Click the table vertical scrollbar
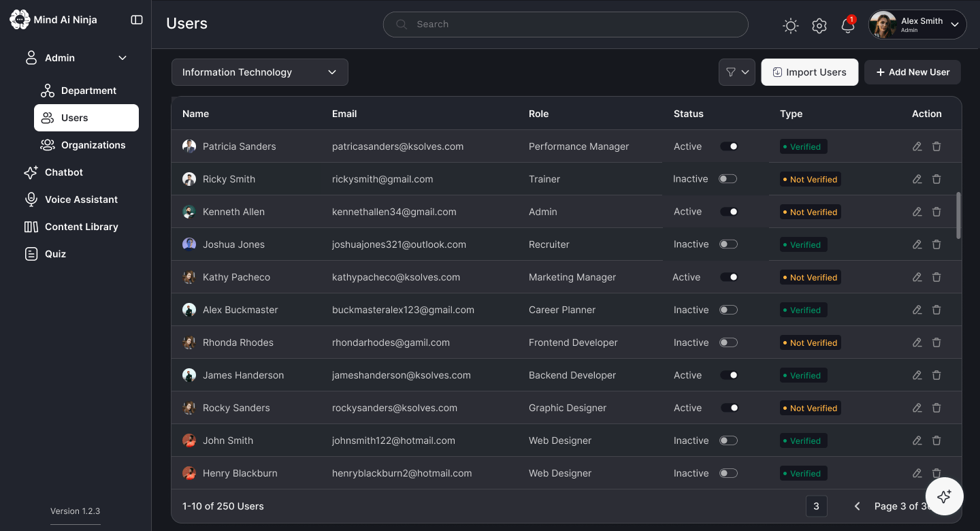Image resolution: width=980 pixels, height=531 pixels. [959, 215]
